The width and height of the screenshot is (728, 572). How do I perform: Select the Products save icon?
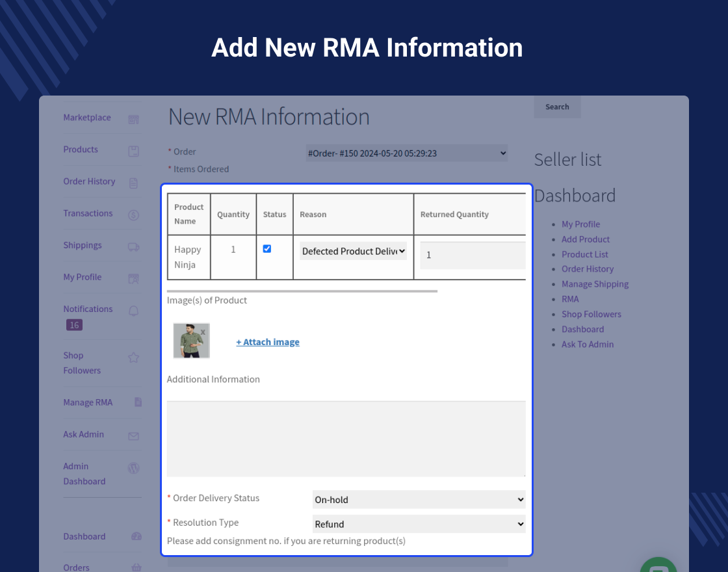pyautogui.click(x=133, y=150)
